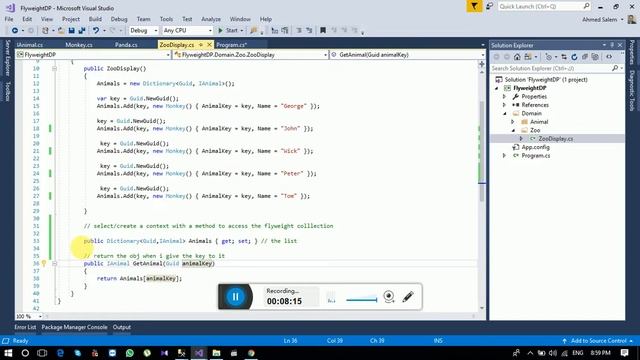The image size is (640, 360).
Task: Open the Error List panel tab
Action: (x=25, y=327)
